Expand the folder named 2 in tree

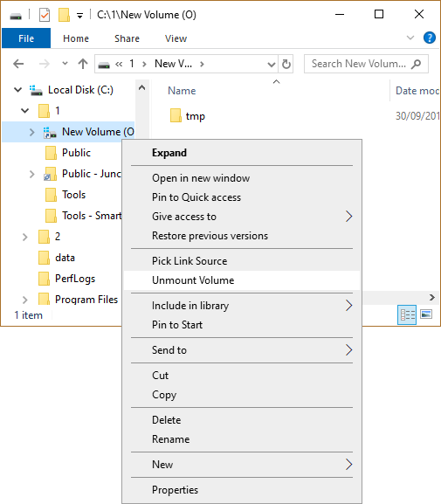click(25, 237)
